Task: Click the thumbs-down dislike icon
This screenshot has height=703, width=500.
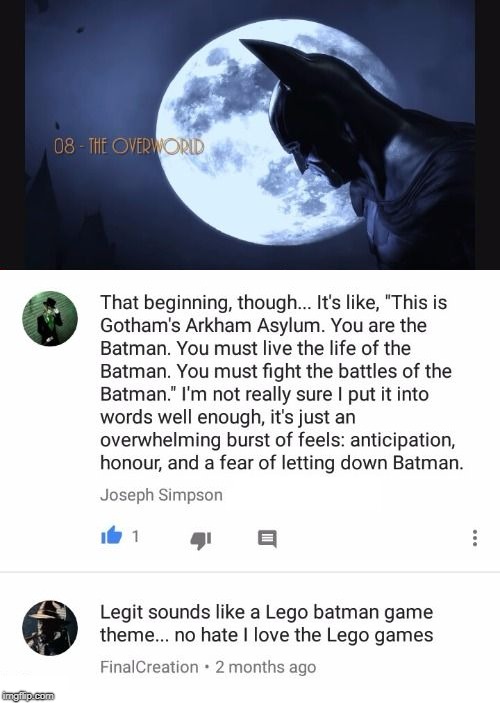Action: 200,540
